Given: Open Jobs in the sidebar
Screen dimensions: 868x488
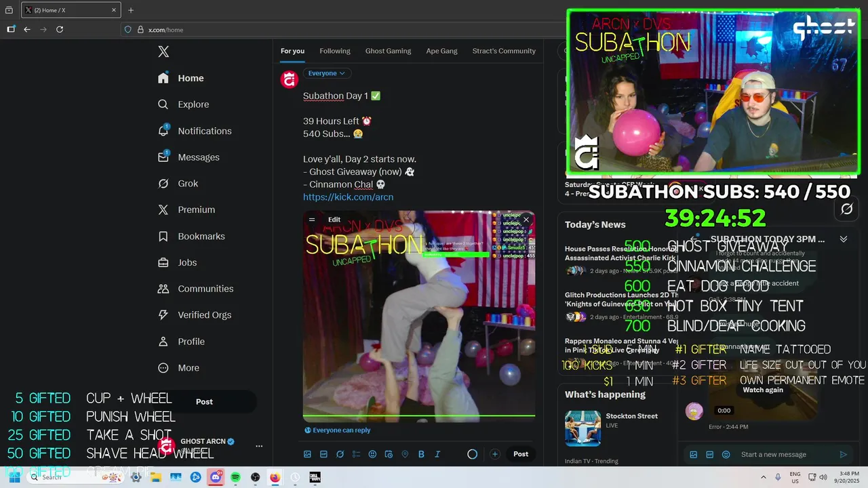Looking at the screenshot, I should pos(177,262).
